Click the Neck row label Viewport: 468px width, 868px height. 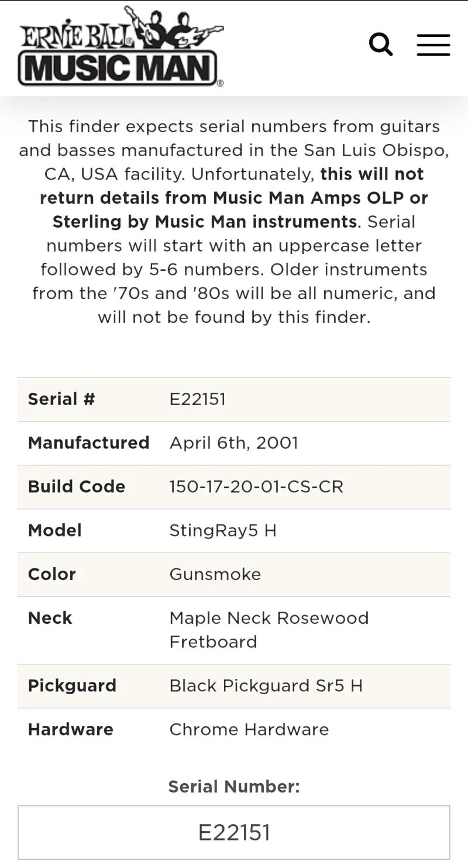coord(50,618)
